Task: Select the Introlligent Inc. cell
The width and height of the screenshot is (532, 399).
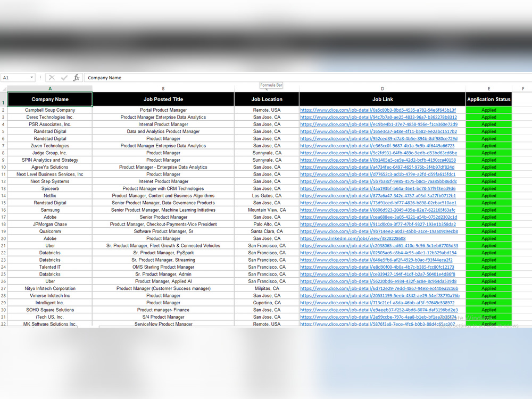Action: (50, 303)
